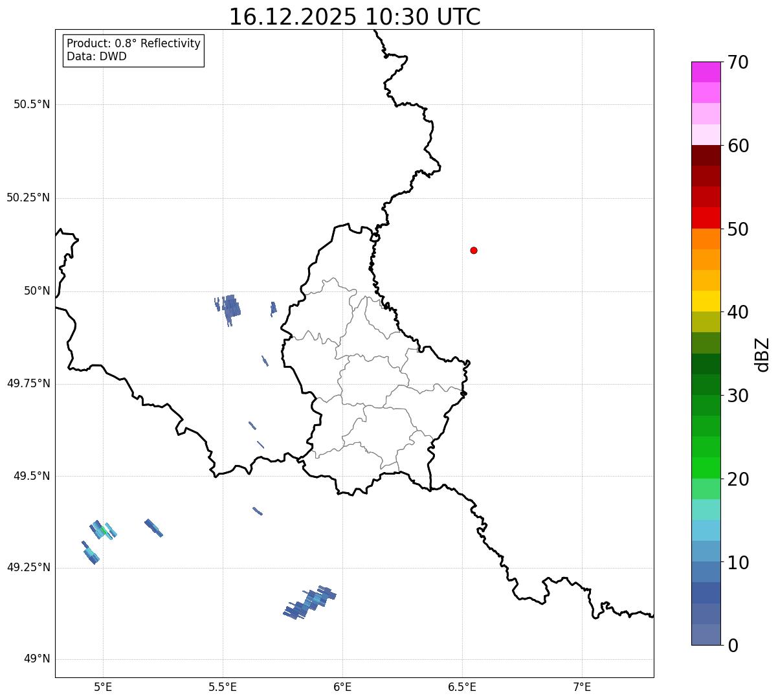Click the 6°E longitude label
The width and height of the screenshot is (778, 700).
coord(342,686)
